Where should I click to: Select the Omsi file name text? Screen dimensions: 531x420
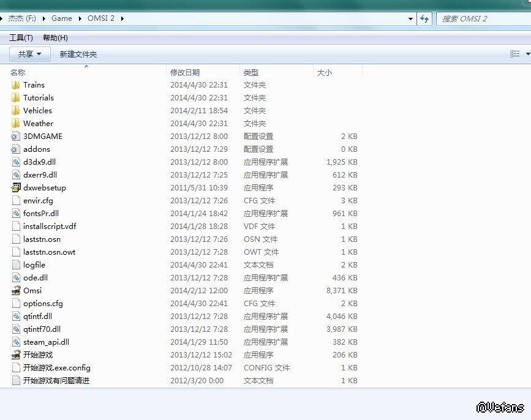pos(32,291)
